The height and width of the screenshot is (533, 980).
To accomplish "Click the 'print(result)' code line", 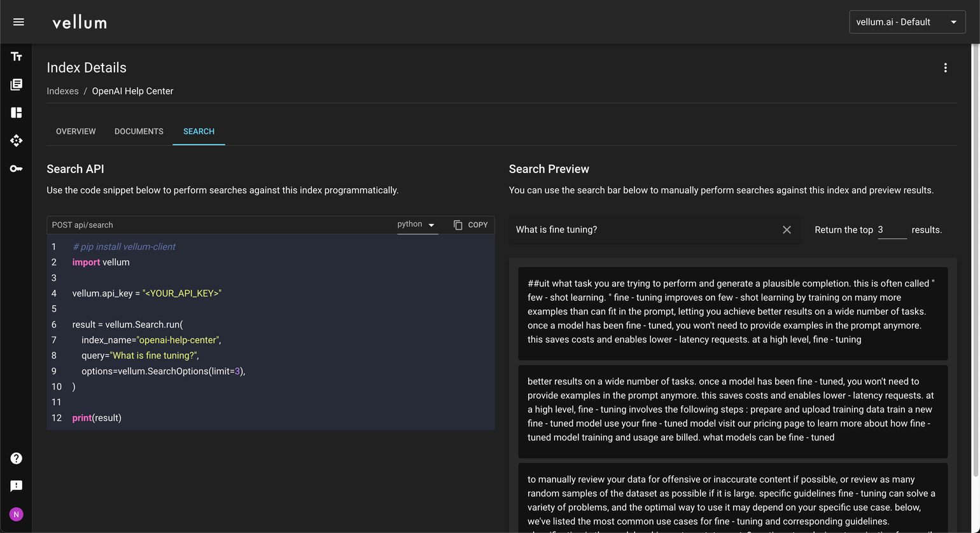I will pyautogui.click(x=97, y=418).
